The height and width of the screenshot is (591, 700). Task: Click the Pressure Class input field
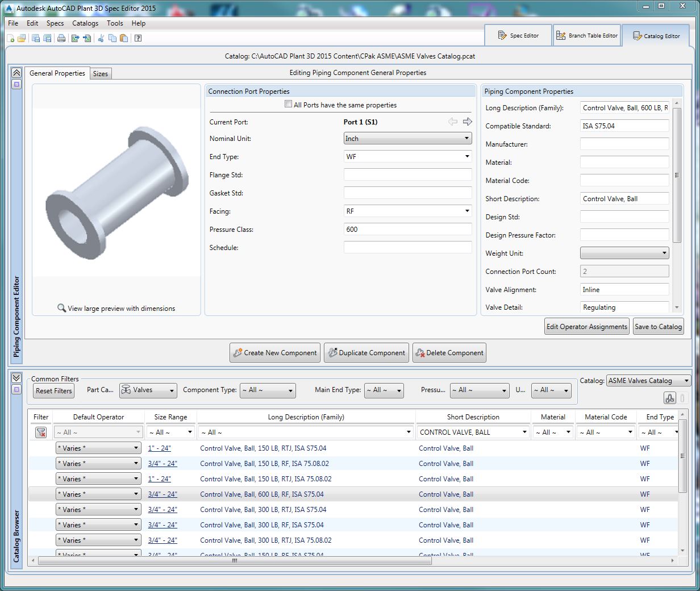click(407, 230)
